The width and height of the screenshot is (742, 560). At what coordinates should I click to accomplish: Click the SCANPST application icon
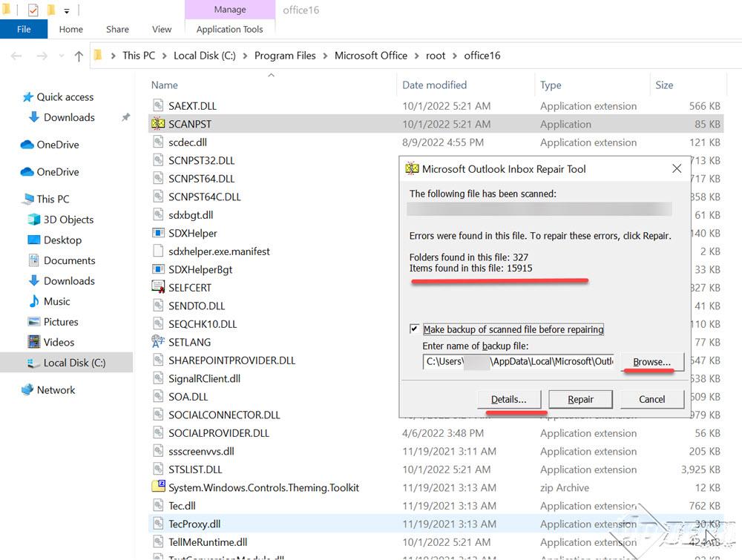pyautogui.click(x=158, y=124)
